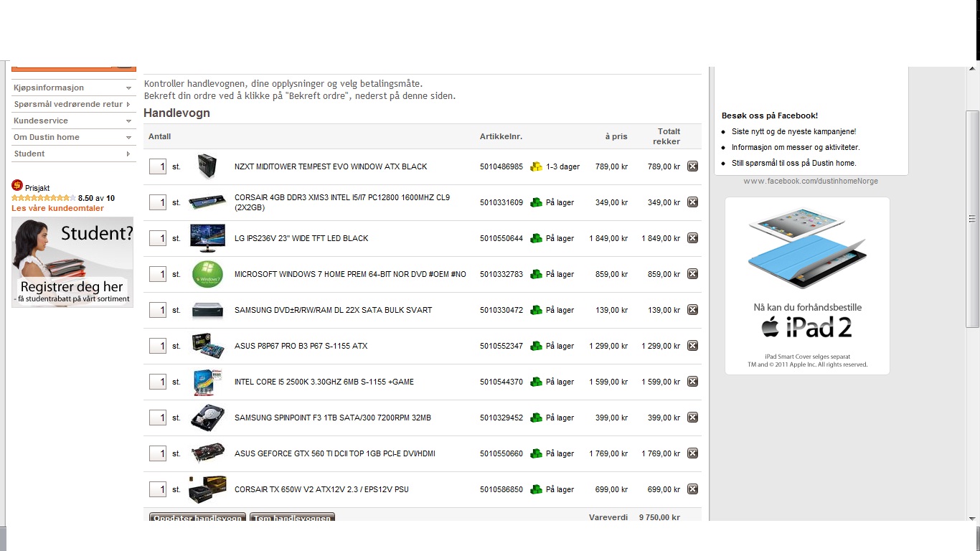
Task: Click the page vertical scrollbar thumb
Action: click(x=972, y=219)
